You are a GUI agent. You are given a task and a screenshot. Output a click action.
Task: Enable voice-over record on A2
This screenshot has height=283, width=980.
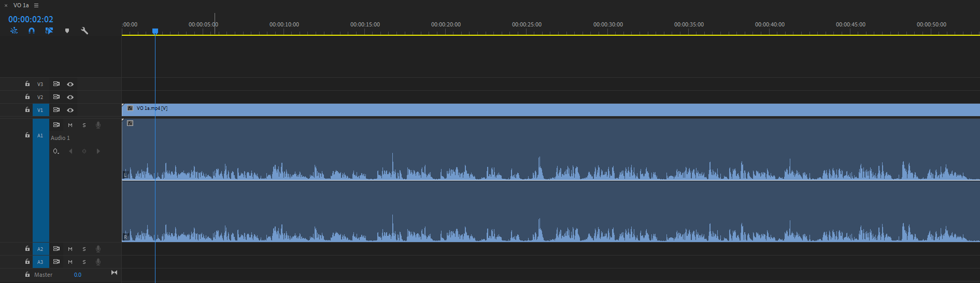click(x=98, y=249)
